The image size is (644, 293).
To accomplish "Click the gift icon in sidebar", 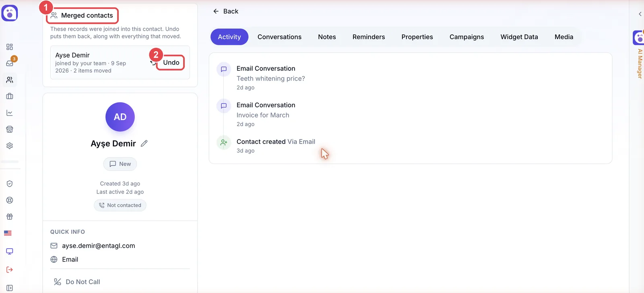I will pyautogui.click(x=10, y=217).
